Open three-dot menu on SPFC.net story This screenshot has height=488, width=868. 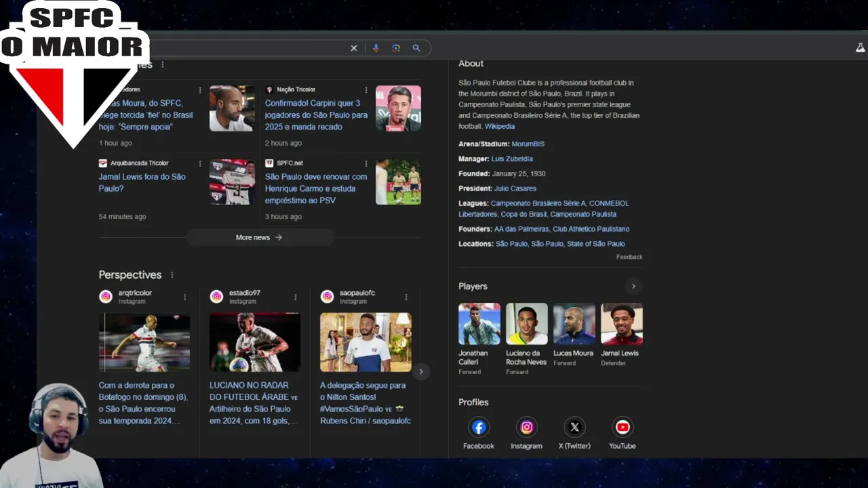[366, 163]
